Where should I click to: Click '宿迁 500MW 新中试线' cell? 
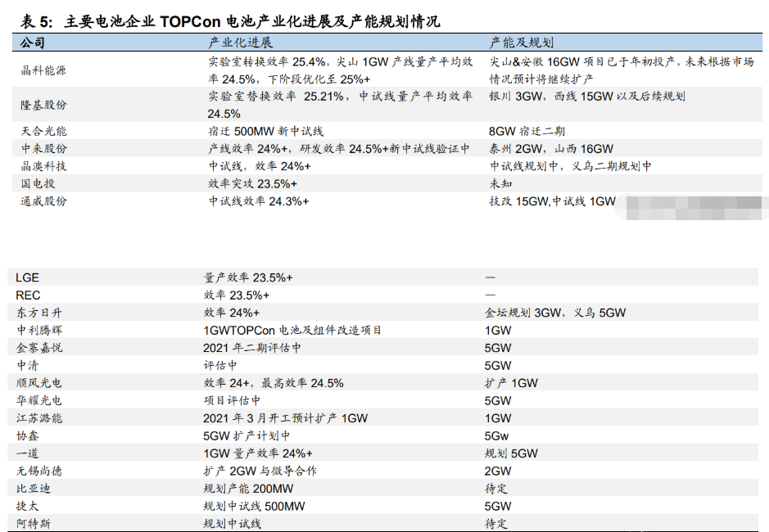265,132
